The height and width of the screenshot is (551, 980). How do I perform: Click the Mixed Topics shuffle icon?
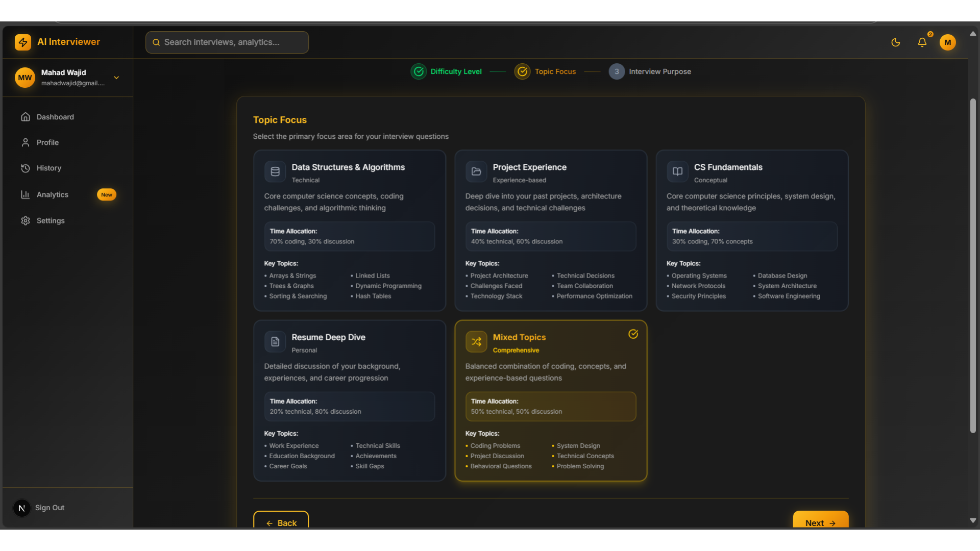point(476,342)
